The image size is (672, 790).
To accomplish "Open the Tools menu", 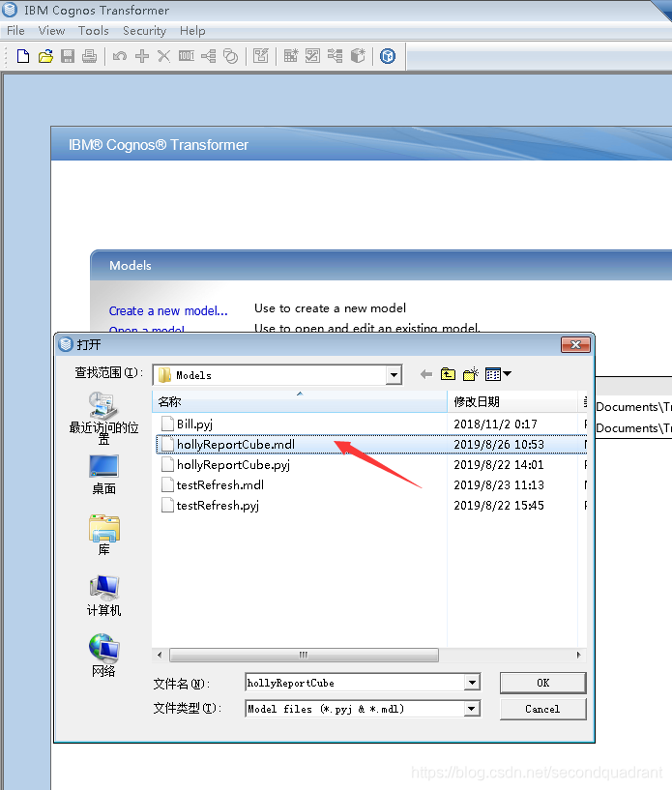I will pos(93,31).
